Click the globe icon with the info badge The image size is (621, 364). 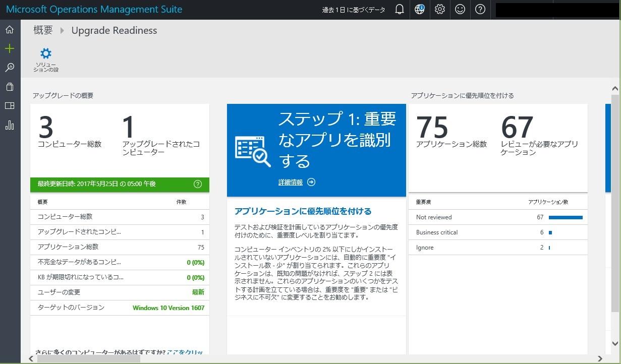(419, 9)
